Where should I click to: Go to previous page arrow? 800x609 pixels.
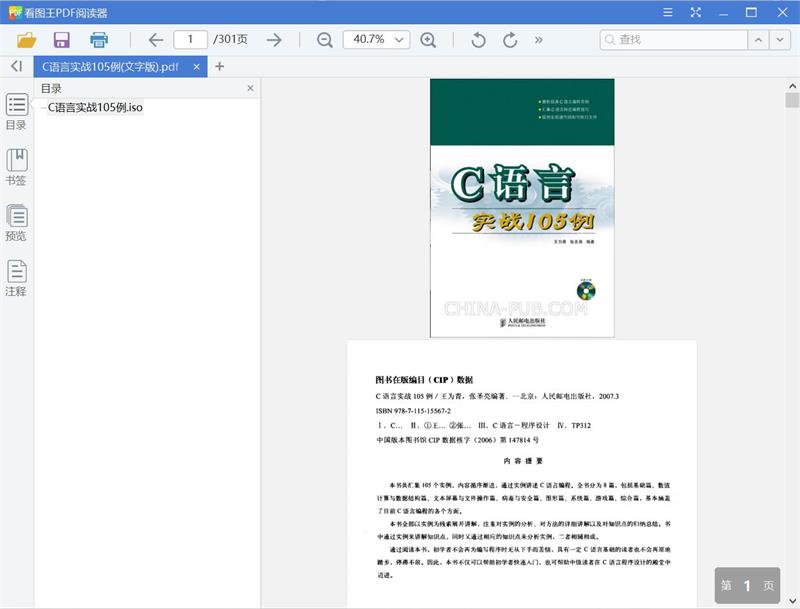coord(156,40)
